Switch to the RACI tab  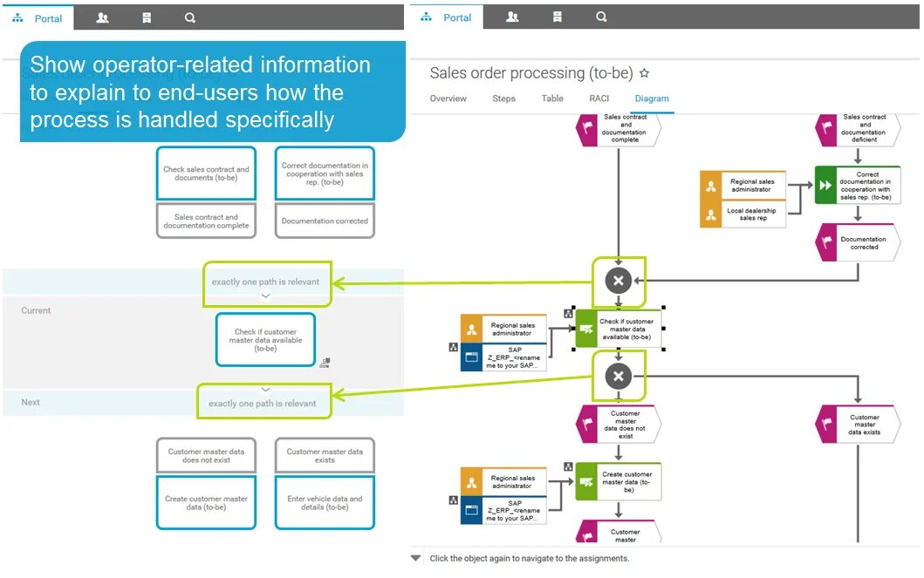coord(599,99)
